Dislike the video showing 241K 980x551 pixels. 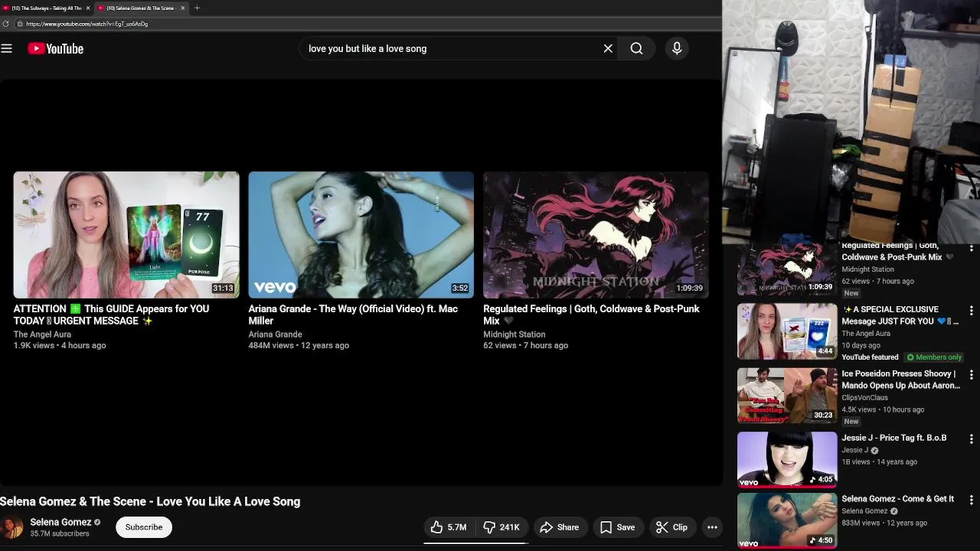click(x=501, y=527)
